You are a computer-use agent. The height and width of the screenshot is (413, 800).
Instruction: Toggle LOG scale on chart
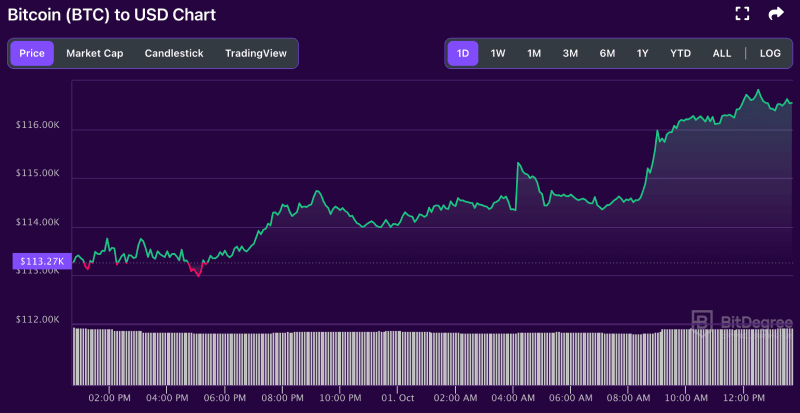click(x=770, y=53)
